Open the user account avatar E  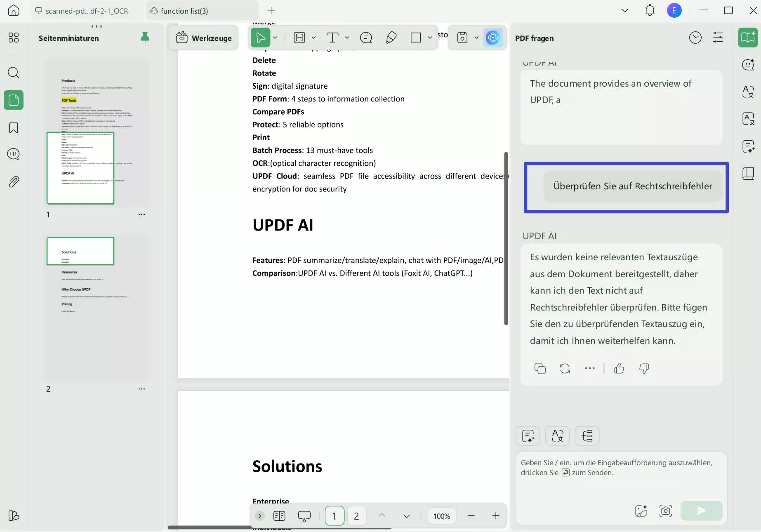tap(674, 10)
